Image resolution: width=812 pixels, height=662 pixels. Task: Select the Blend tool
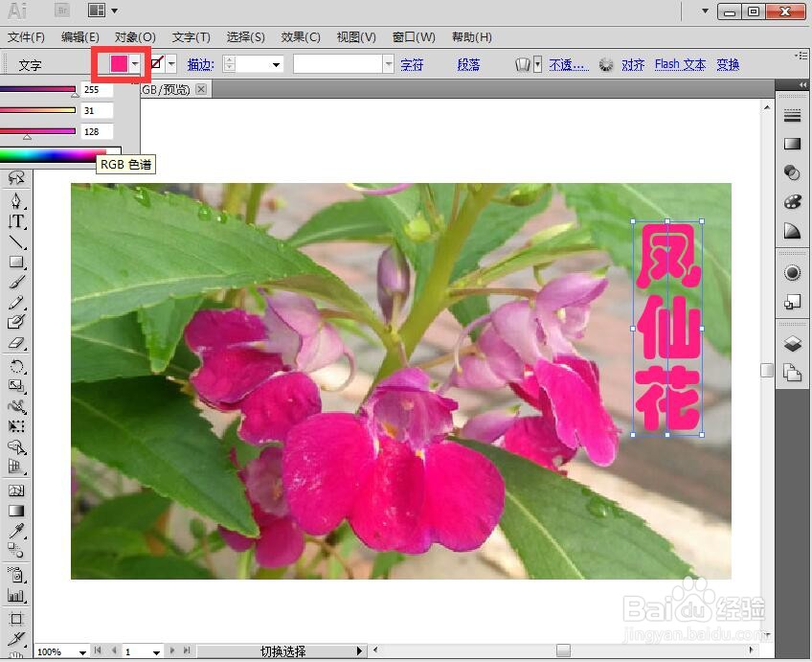(16, 551)
